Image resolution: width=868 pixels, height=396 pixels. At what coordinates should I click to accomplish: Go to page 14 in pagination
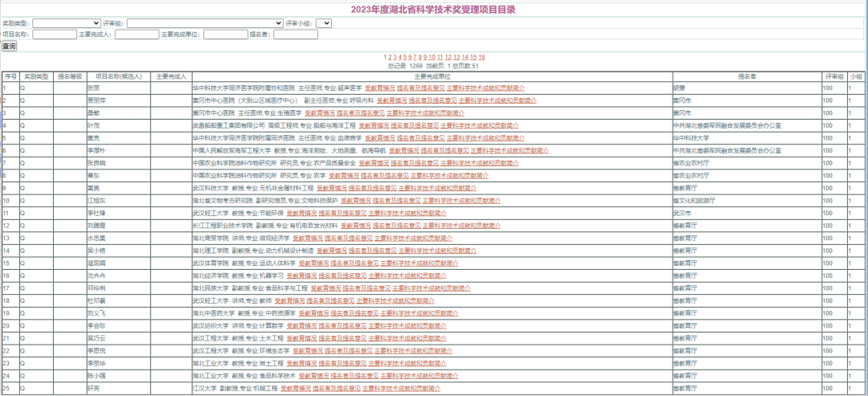coord(465,57)
